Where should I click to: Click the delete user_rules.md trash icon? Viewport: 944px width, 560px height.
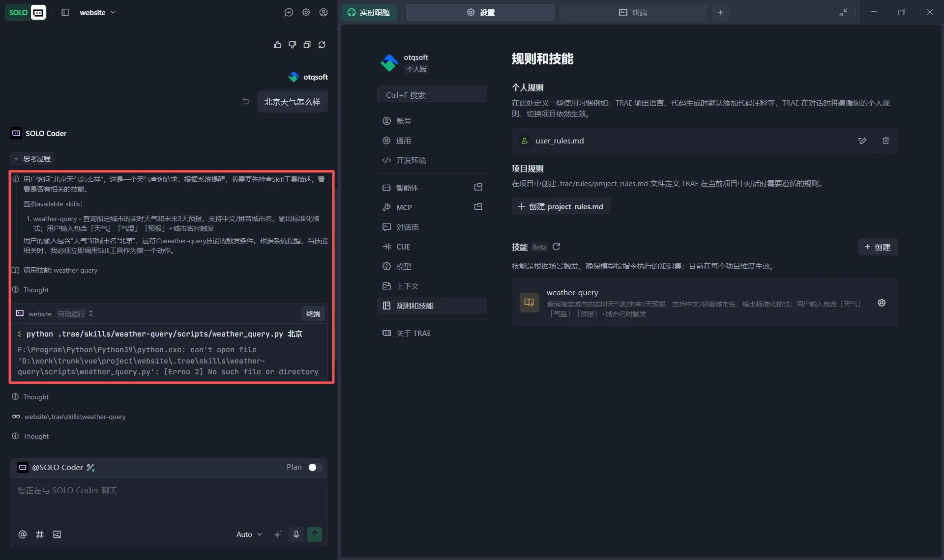coord(885,140)
